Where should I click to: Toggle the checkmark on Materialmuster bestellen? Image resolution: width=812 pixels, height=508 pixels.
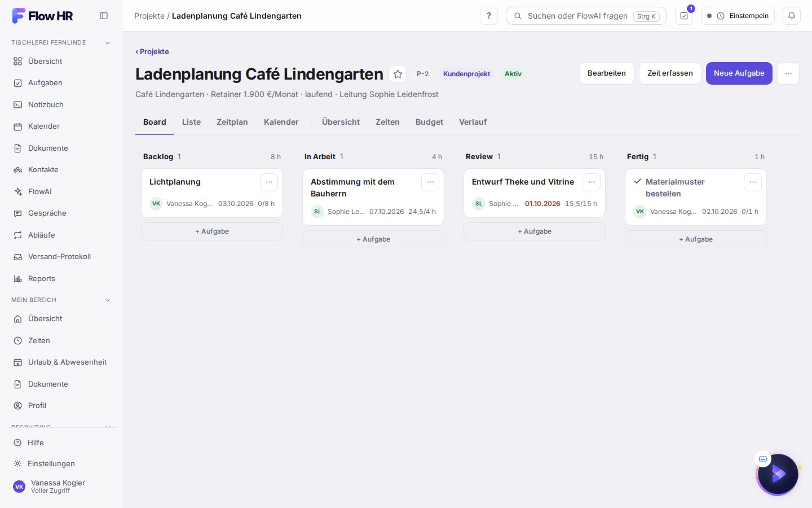click(638, 181)
